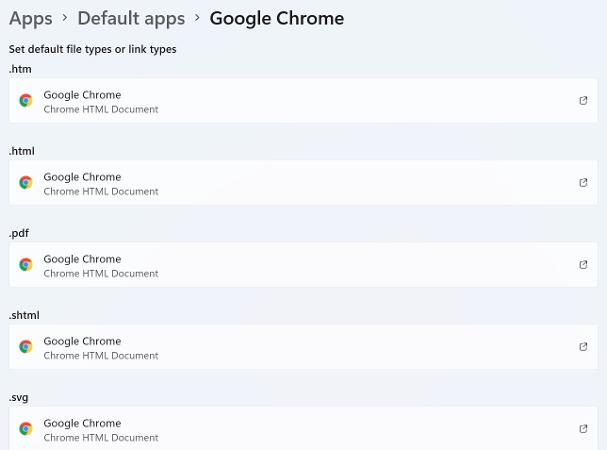Image resolution: width=607 pixels, height=450 pixels.
Task: Click 'Chrome HTML Document' text under .htm
Action: pyautogui.click(x=101, y=110)
